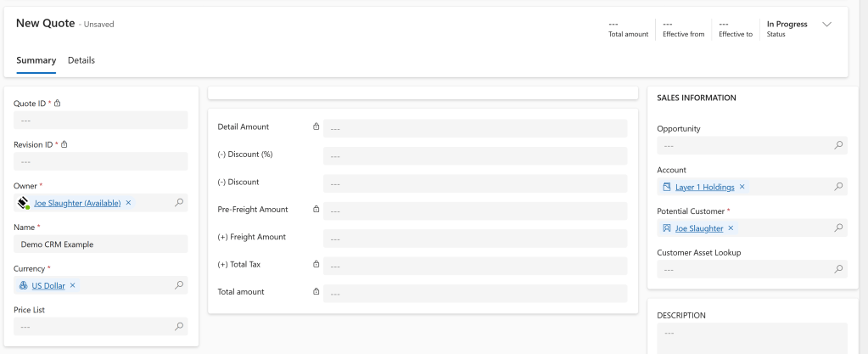This screenshot has height=354, width=868.
Task: Remove Joe Slaughter from Owner field
Action: [128, 203]
